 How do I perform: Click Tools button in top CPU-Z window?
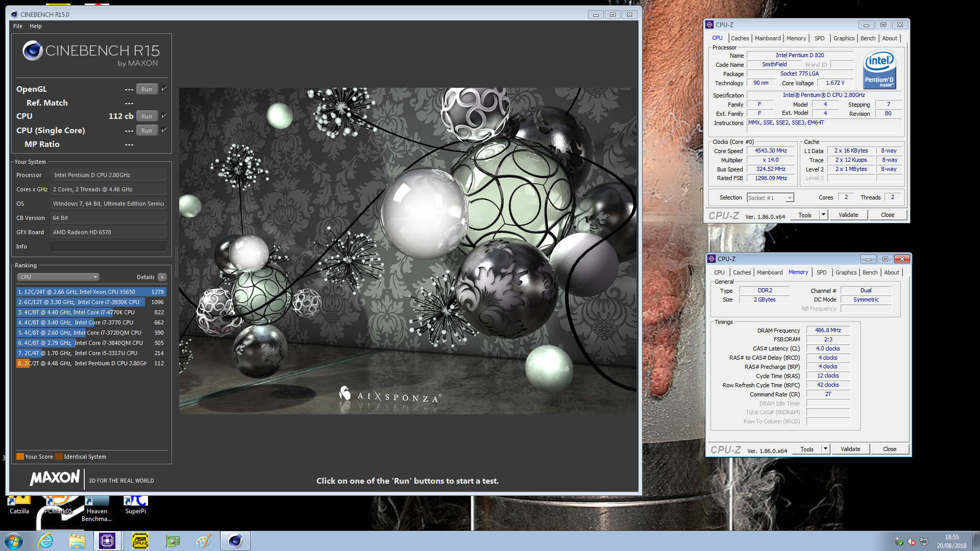(x=805, y=215)
